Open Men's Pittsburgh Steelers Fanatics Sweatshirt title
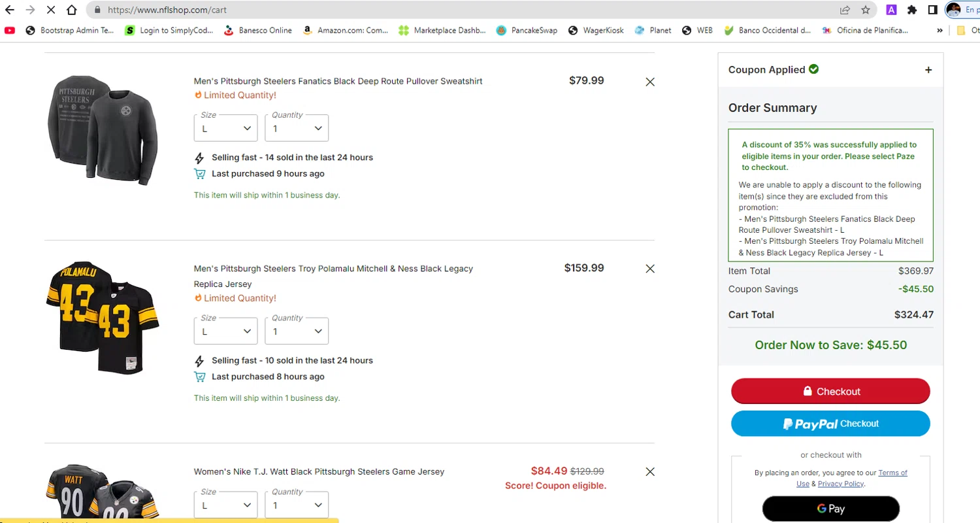The height and width of the screenshot is (523, 980). point(338,82)
